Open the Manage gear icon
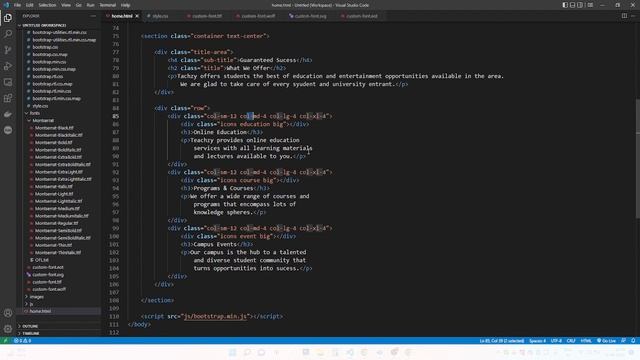 click(x=8, y=329)
